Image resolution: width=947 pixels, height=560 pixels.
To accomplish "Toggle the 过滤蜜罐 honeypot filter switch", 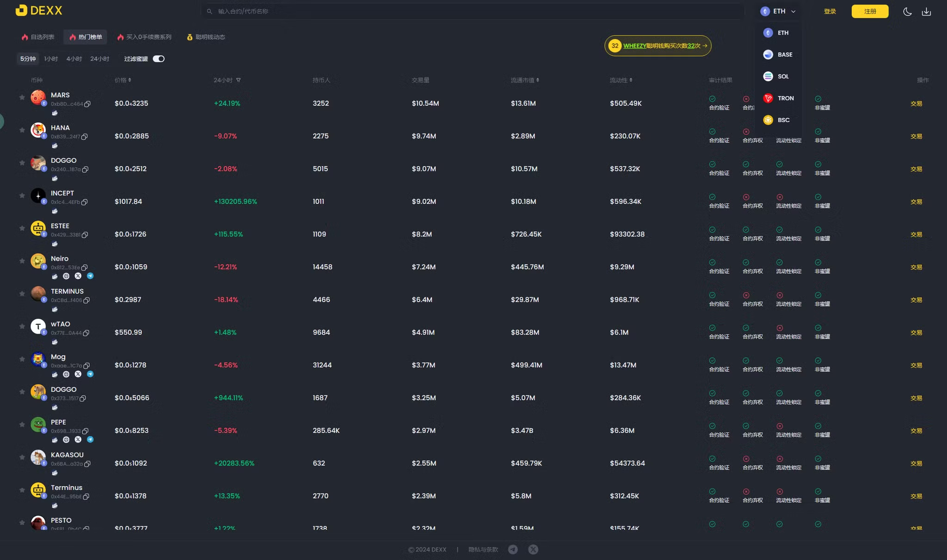I will pos(159,59).
